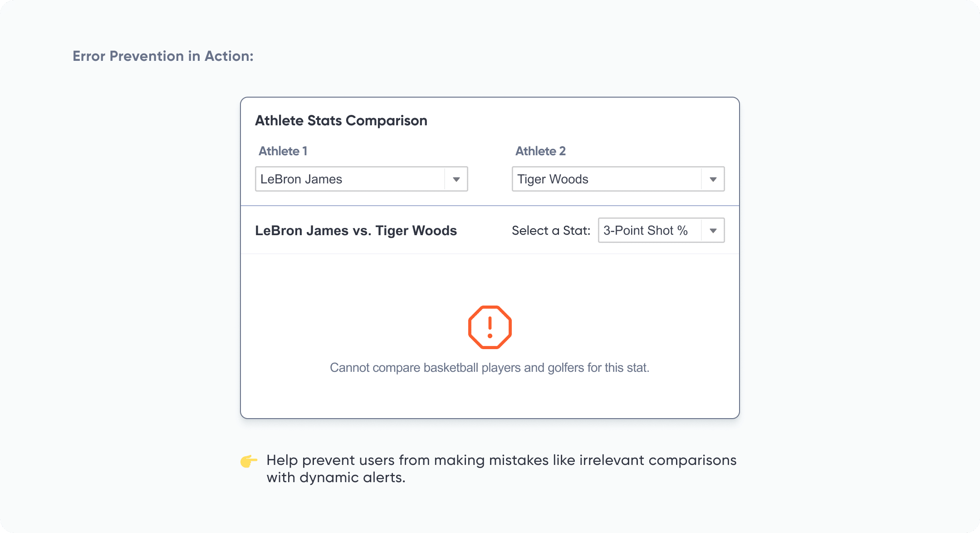Click the LeBron James selection field
The height and width of the screenshot is (533, 980).
[349, 179]
